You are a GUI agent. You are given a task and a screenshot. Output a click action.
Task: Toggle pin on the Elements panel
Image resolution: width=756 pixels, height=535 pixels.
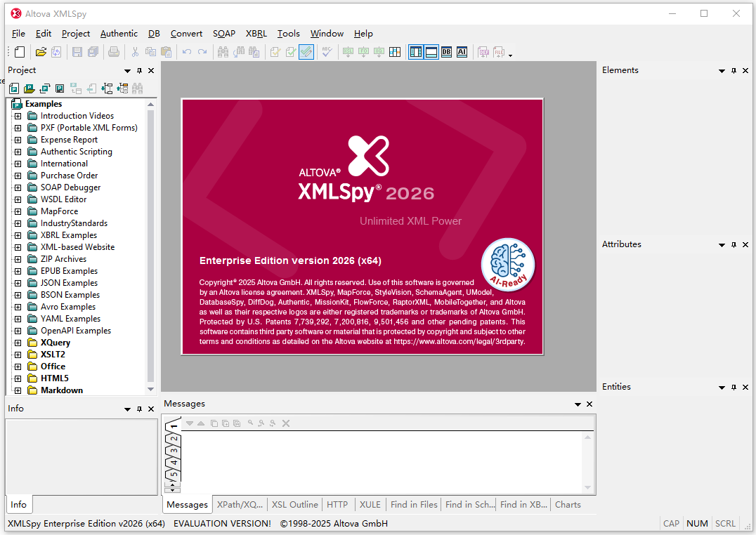coord(734,71)
